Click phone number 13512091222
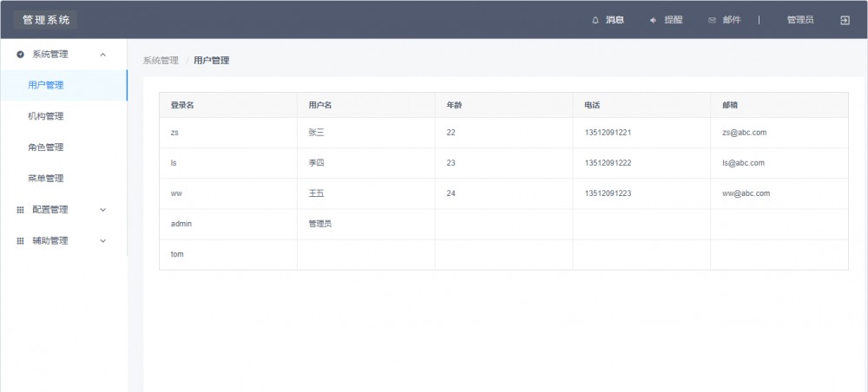 (608, 163)
